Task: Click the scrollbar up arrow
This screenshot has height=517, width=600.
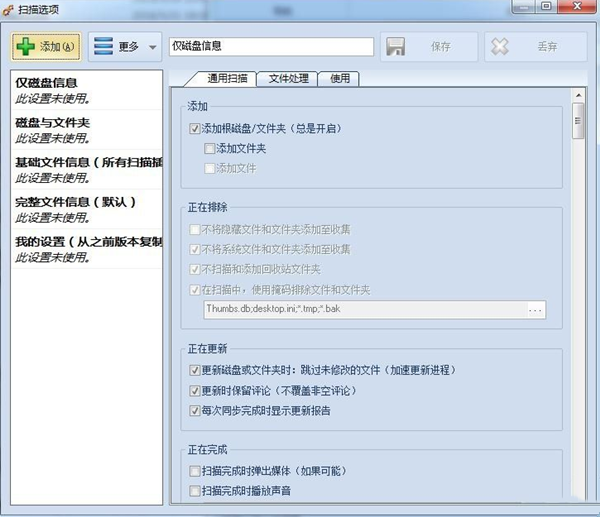Action: [578, 95]
